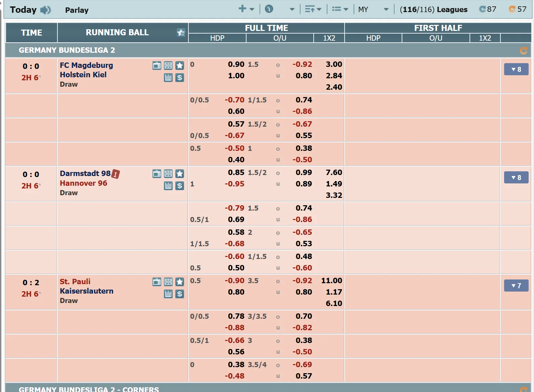Add St. Pauli vs Kaiserslautern to favorites
This screenshot has width=534, height=392.
point(180,282)
